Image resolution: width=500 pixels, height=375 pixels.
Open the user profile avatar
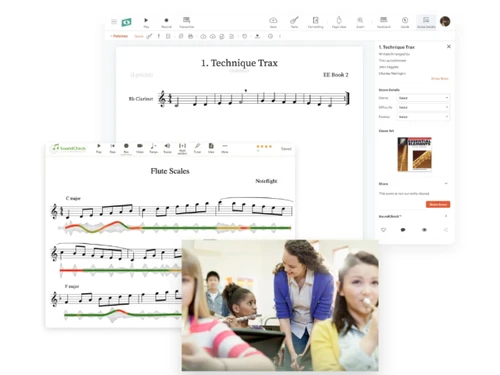click(445, 21)
